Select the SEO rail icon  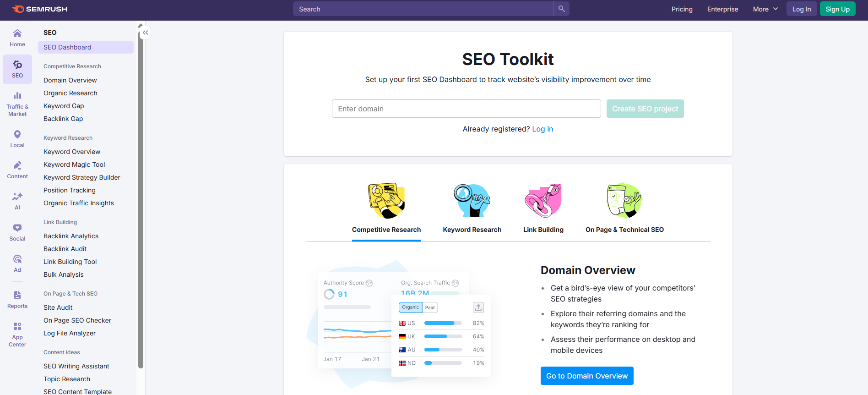[x=17, y=69]
